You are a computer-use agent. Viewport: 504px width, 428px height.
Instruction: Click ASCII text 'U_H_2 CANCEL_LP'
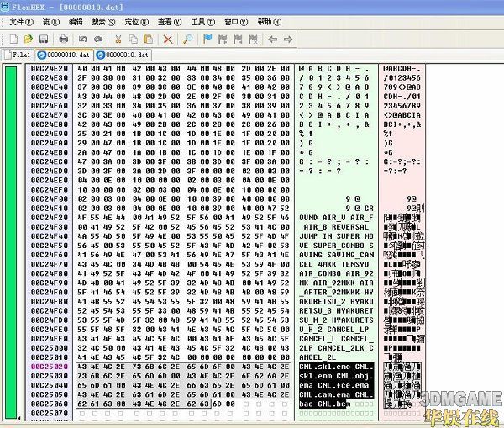pyautogui.click(x=334, y=330)
